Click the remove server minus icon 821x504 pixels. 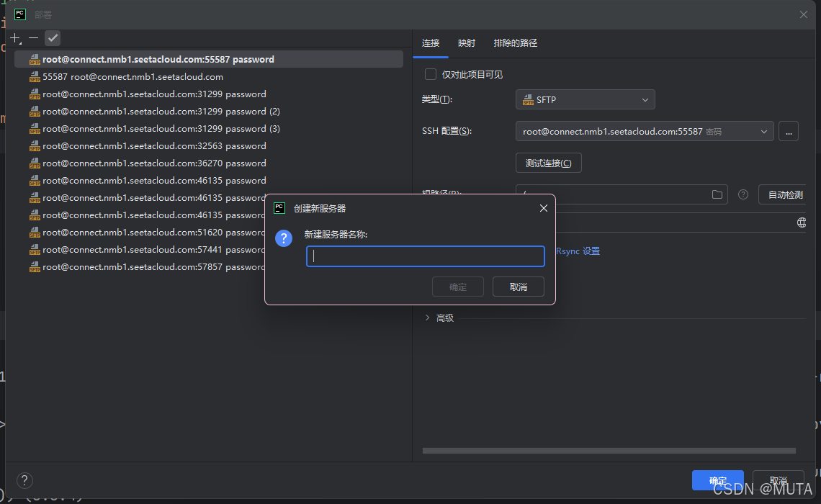[34, 38]
